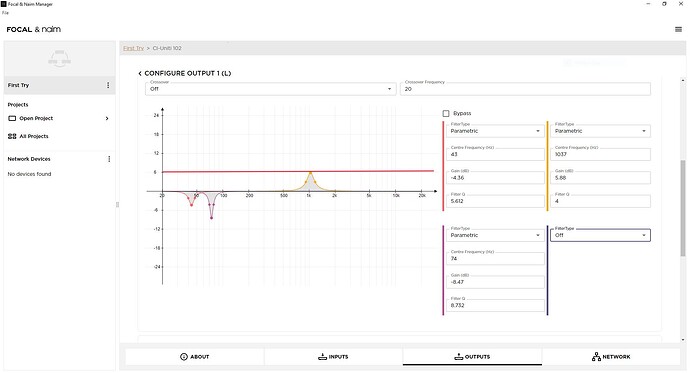Switch to the Outputs tab
The width and height of the screenshot is (690, 373).
pos(472,357)
